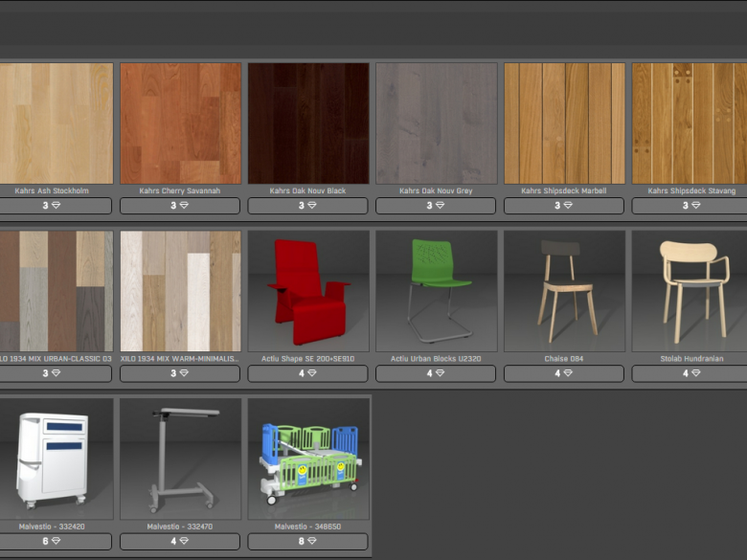Buy Kahrs Ash Stockholm for 3 gems
747x560 pixels.
(56, 206)
